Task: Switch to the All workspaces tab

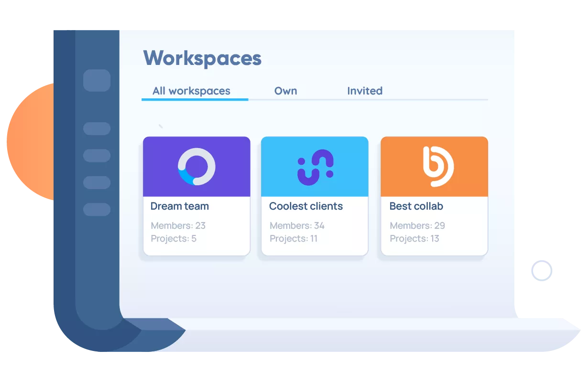Action: pyautogui.click(x=192, y=91)
